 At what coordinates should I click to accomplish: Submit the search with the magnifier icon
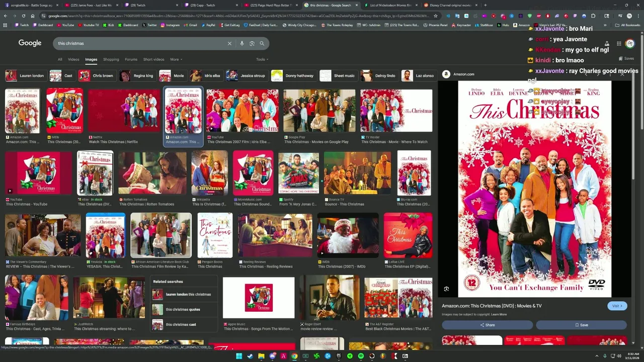[262, 43]
